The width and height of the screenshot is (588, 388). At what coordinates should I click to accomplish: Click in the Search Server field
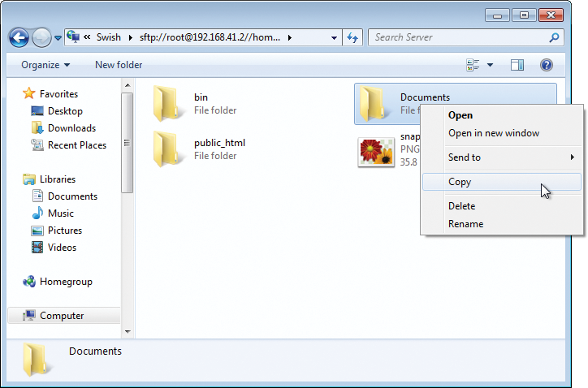pos(459,37)
